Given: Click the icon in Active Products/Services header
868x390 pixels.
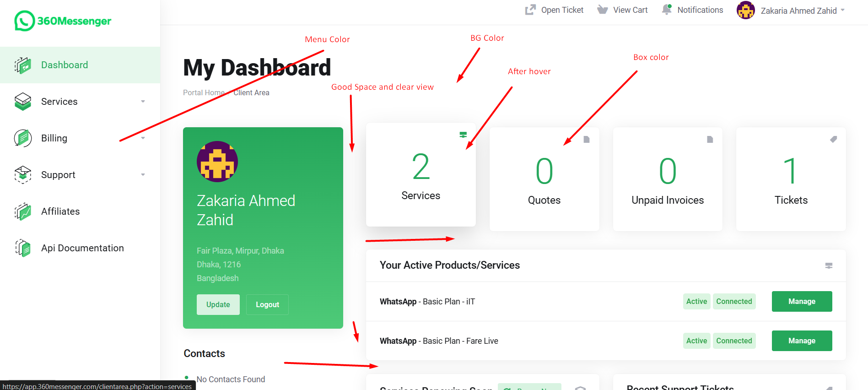Looking at the screenshot, I should (829, 265).
